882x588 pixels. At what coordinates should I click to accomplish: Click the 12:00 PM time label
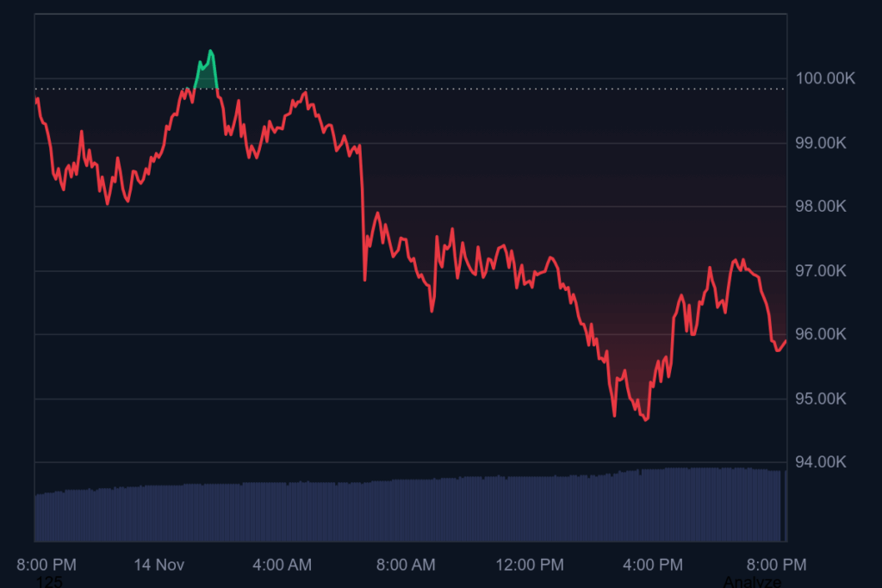(531, 566)
